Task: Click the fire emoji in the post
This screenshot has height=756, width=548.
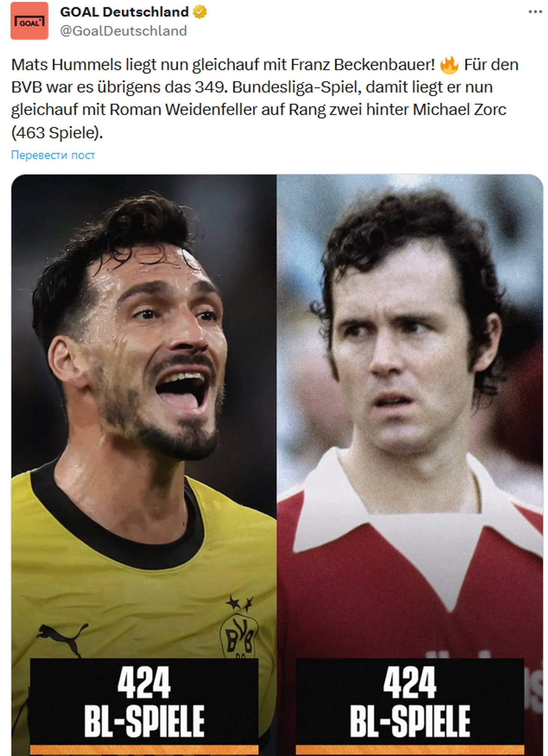Action: tap(449, 65)
